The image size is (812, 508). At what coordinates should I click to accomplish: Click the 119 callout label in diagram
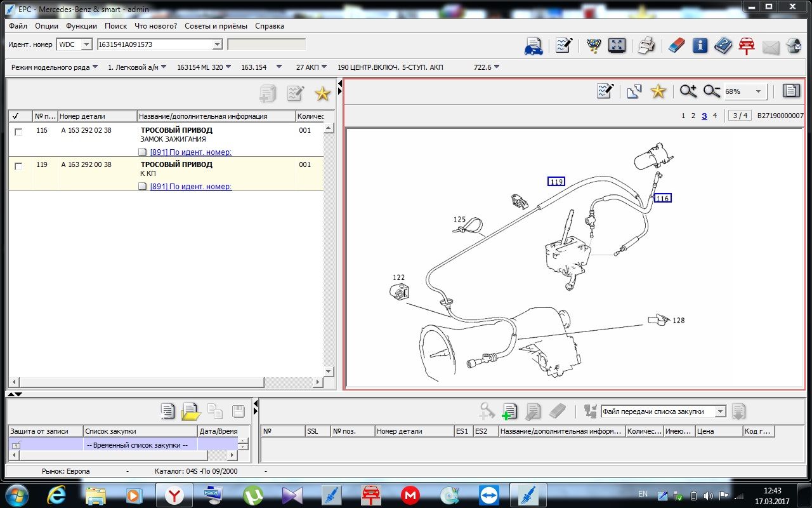(x=556, y=182)
